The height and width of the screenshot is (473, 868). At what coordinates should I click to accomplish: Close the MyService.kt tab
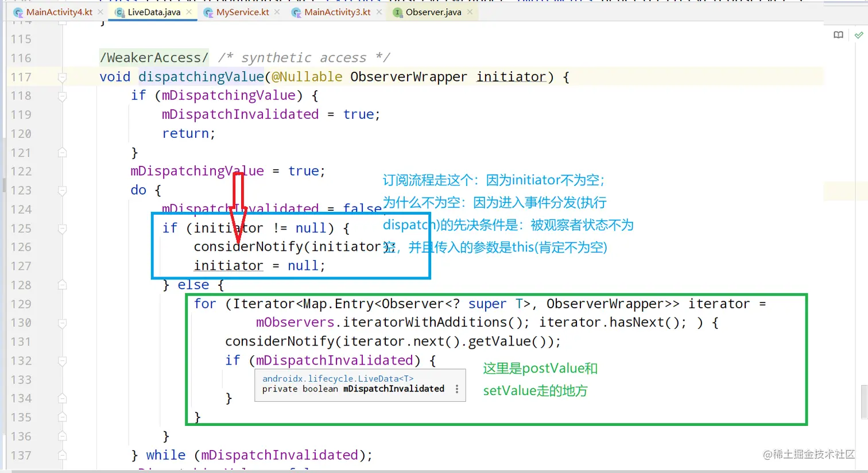pyautogui.click(x=277, y=12)
